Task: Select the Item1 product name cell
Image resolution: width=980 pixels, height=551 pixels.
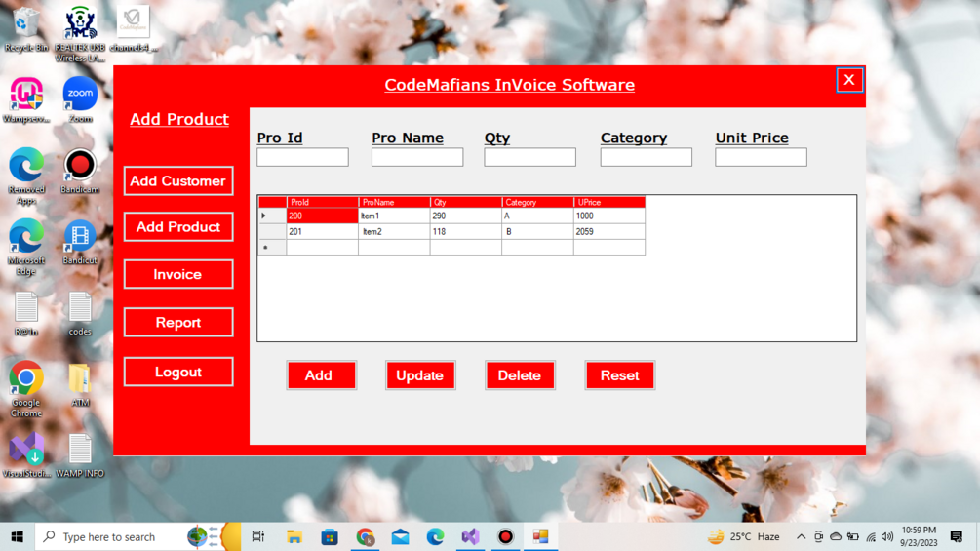Action: pos(394,216)
